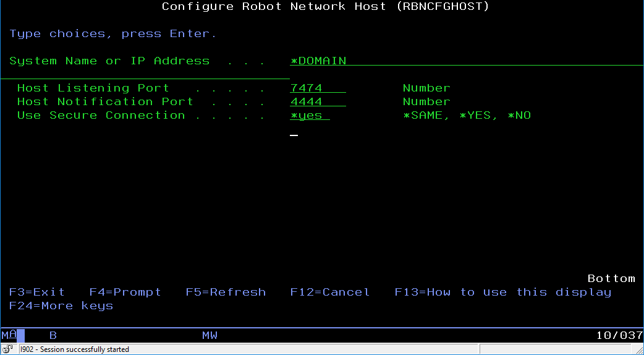The image size is (644, 355).
Task: Click F4=Prompt function key
Action: coord(125,292)
